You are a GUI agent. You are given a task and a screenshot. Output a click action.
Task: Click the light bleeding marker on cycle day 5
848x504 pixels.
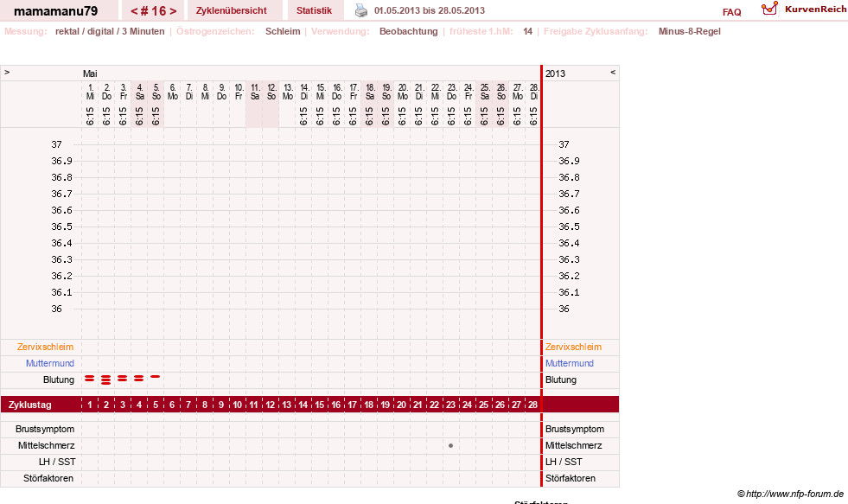156,376
